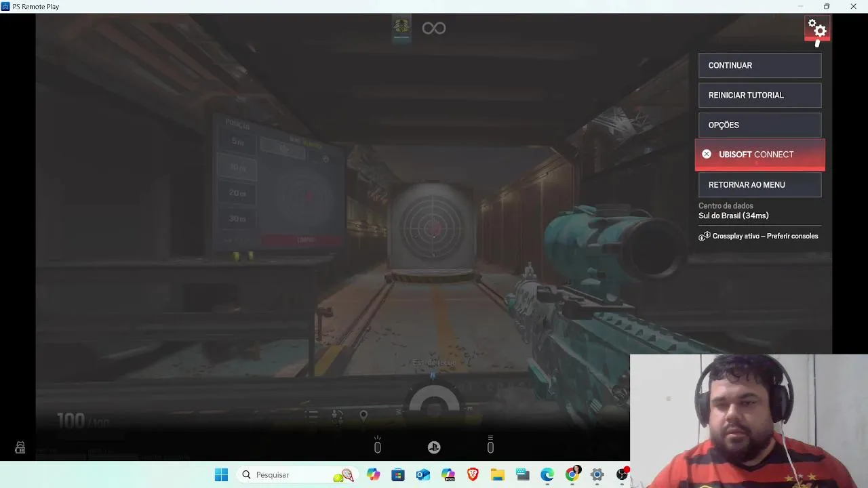Click the PS Remote Play title bar icon
Image resolution: width=868 pixels, height=488 pixels.
pyautogui.click(x=6, y=6)
